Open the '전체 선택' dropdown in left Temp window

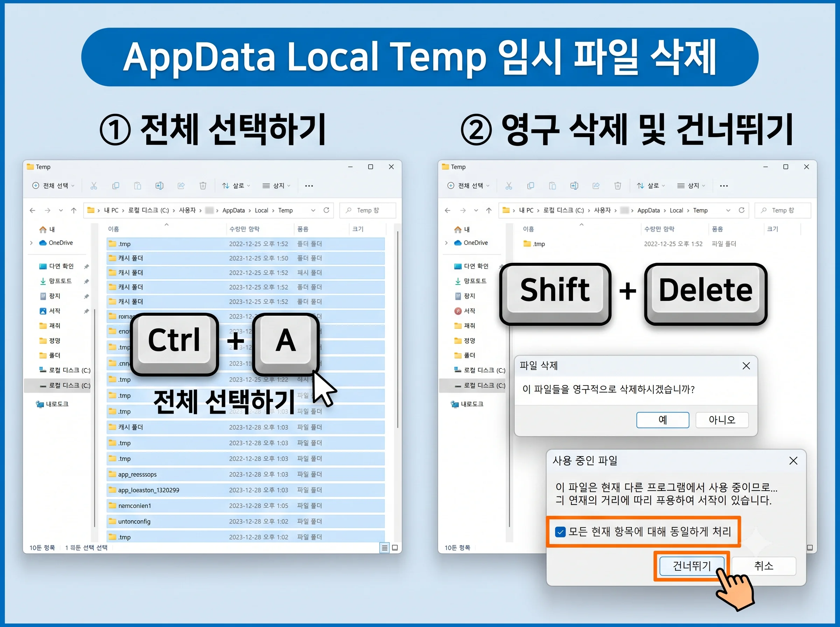[54, 185]
